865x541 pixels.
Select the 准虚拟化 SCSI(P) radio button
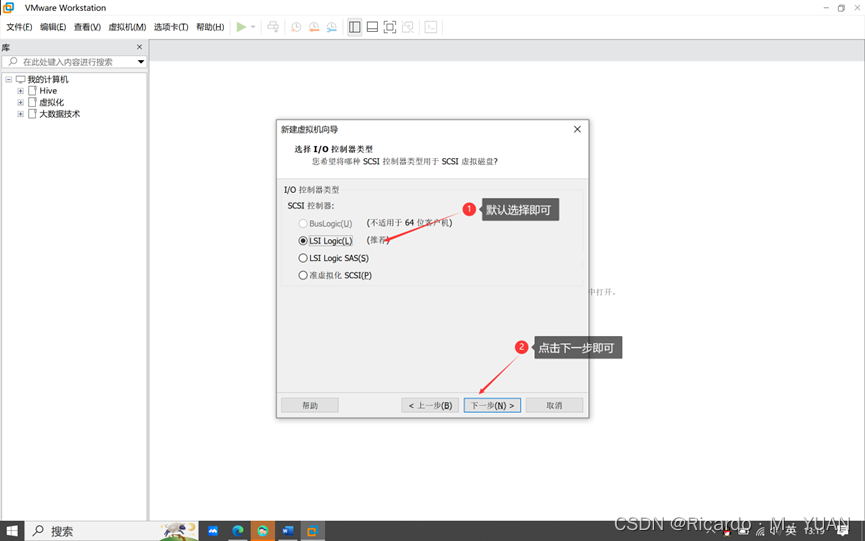coord(303,275)
